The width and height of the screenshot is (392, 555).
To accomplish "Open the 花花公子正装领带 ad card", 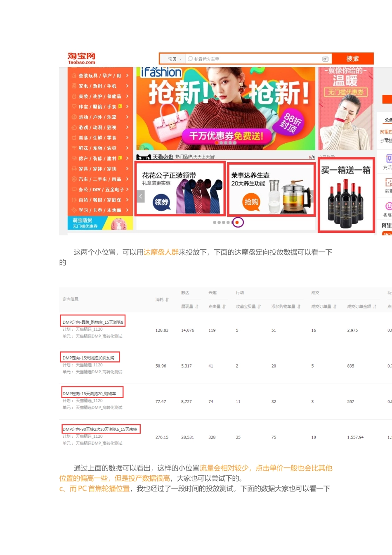I will [x=180, y=189].
